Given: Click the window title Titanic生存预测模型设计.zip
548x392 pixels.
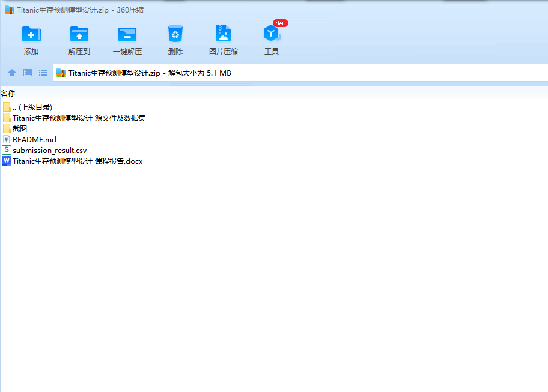Looking at the screenshot, I should [63, 10].
